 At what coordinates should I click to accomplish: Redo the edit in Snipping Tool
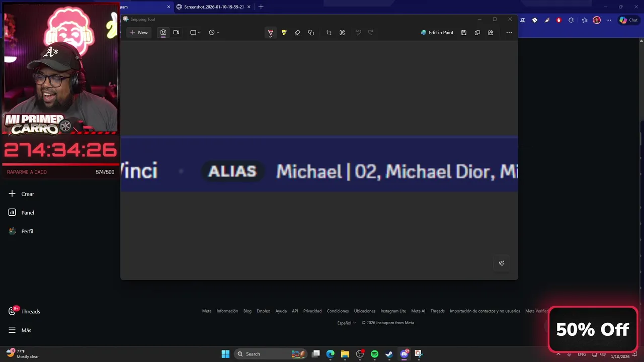[371, 33]
